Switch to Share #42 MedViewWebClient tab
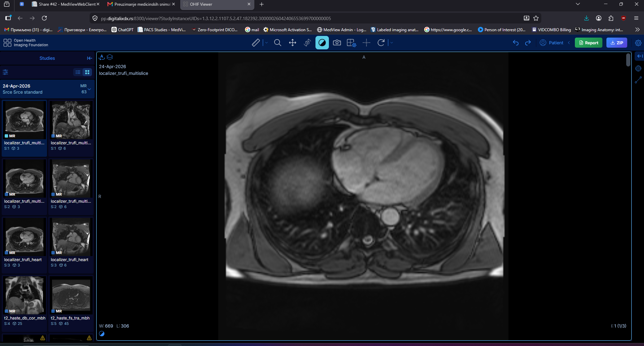The width and height of the screenshot is (644, 346). (x=66, y=4)
